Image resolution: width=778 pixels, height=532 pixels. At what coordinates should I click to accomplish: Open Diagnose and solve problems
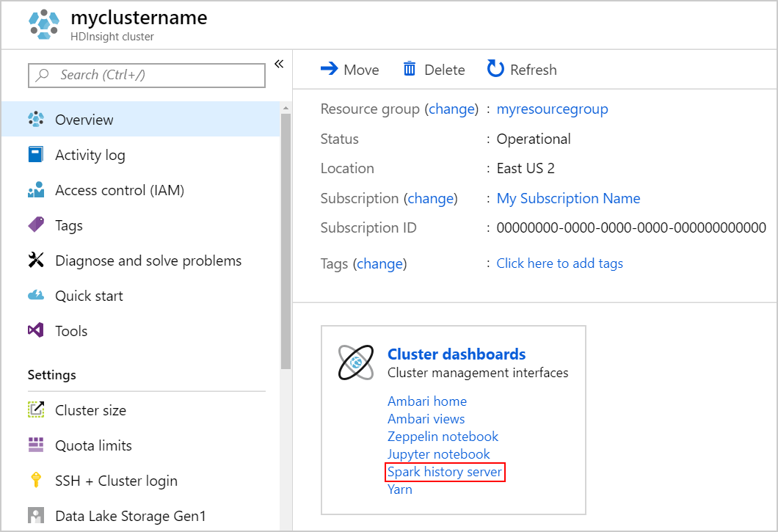tap(148, 260)
